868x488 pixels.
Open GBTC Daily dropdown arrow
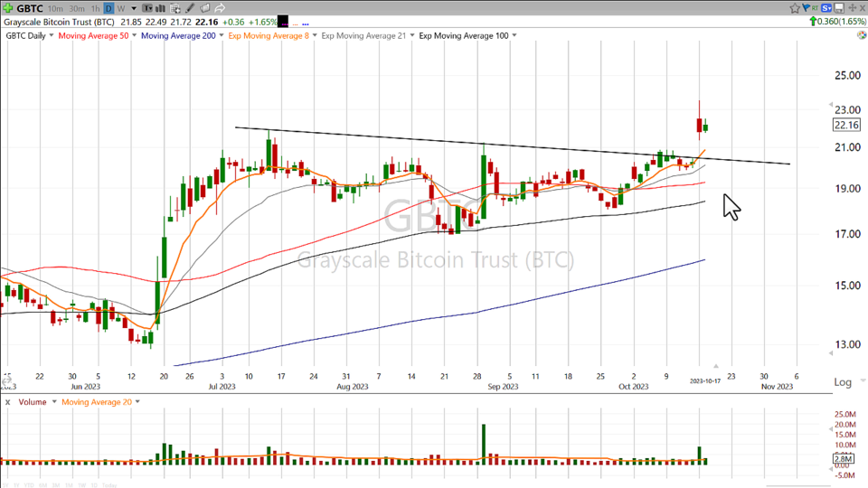52,35
